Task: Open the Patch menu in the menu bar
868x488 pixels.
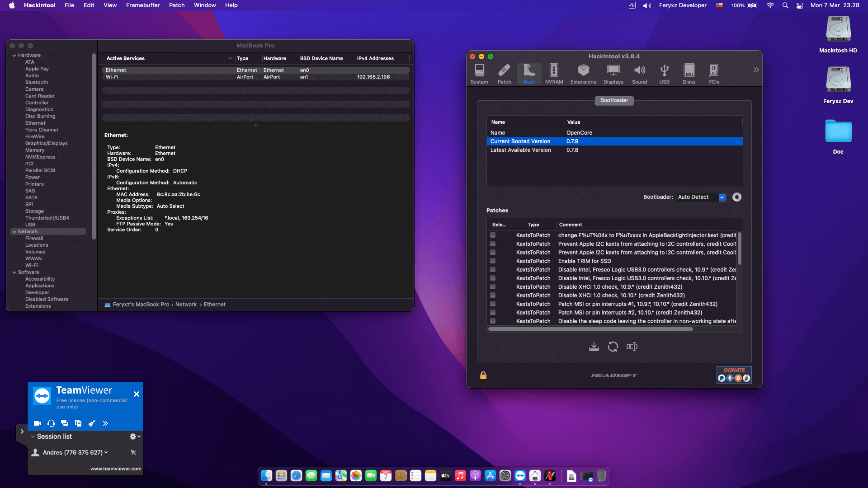Action: tap(177, 5)
